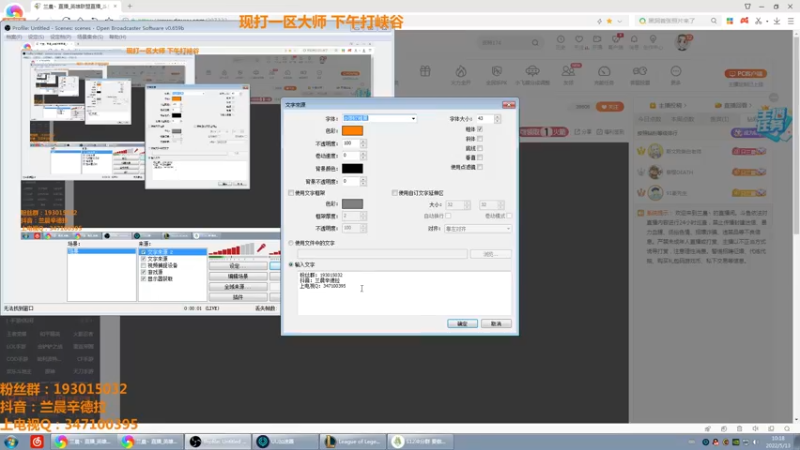Switch to the 贵宾(1) tab

[719, 119]
